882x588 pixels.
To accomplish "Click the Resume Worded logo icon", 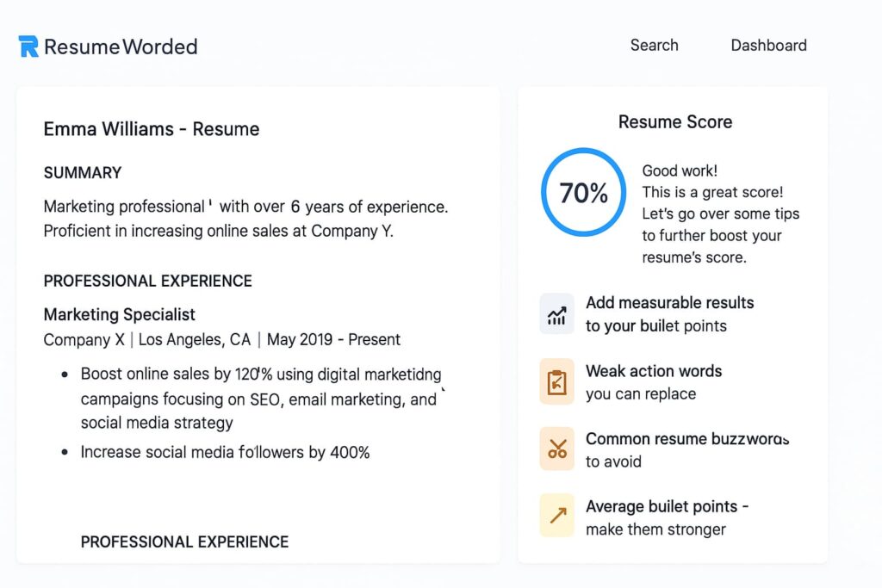I will click(x=28, y=46).
